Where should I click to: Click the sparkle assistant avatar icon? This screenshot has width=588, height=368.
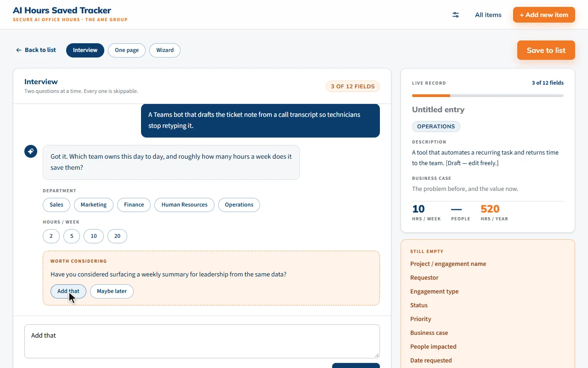pyautogui.click(x=31, y=151)
